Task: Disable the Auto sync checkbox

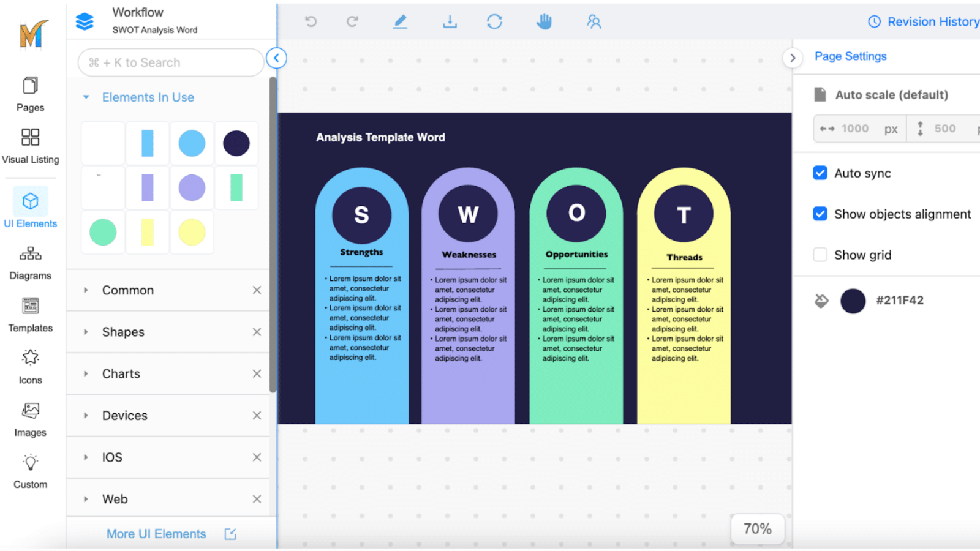Action: (x=820, y=173)
